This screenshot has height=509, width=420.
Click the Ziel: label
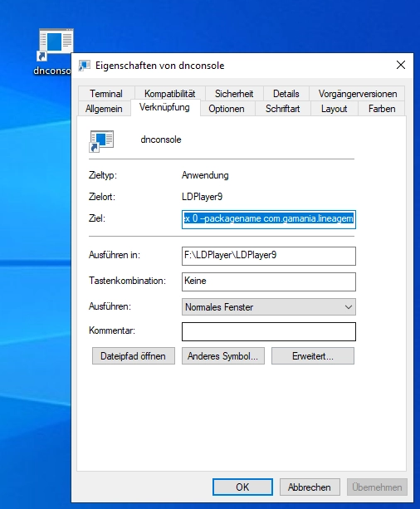97,218
